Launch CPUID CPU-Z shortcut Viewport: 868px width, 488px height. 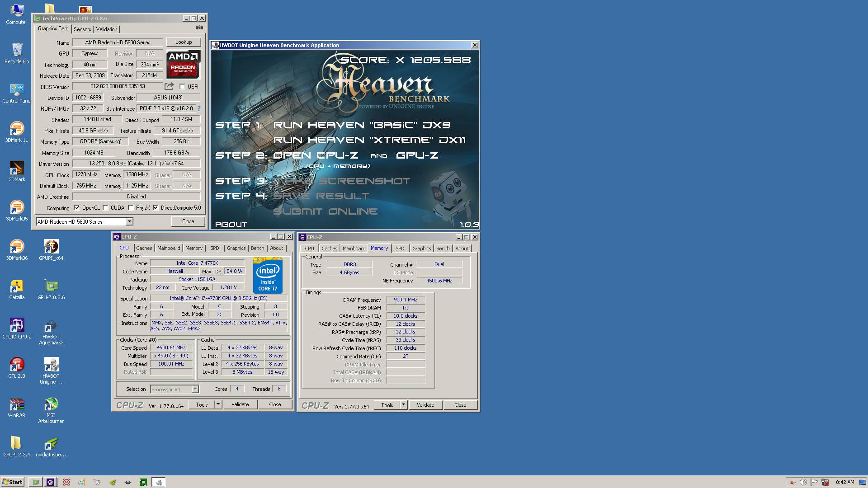tap(17, 328)
